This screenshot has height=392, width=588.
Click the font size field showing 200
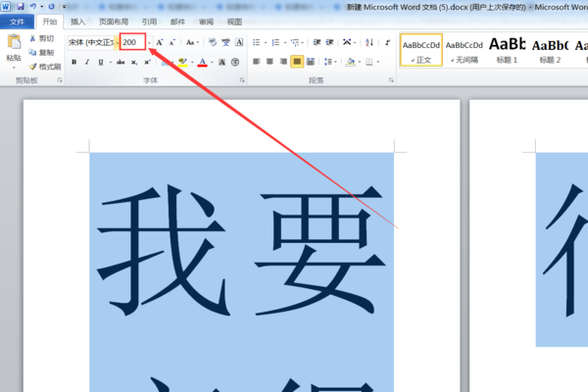tap(132, 42)
